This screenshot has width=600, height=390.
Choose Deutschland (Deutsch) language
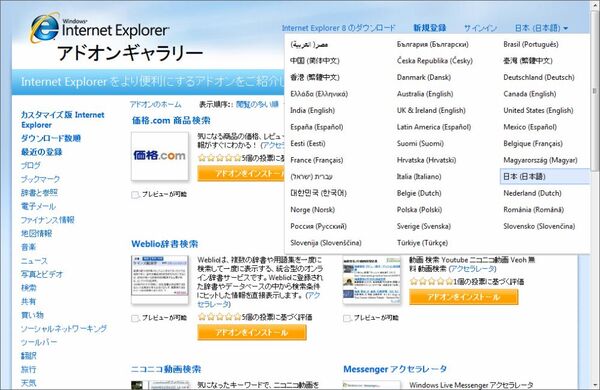(539, 77)
